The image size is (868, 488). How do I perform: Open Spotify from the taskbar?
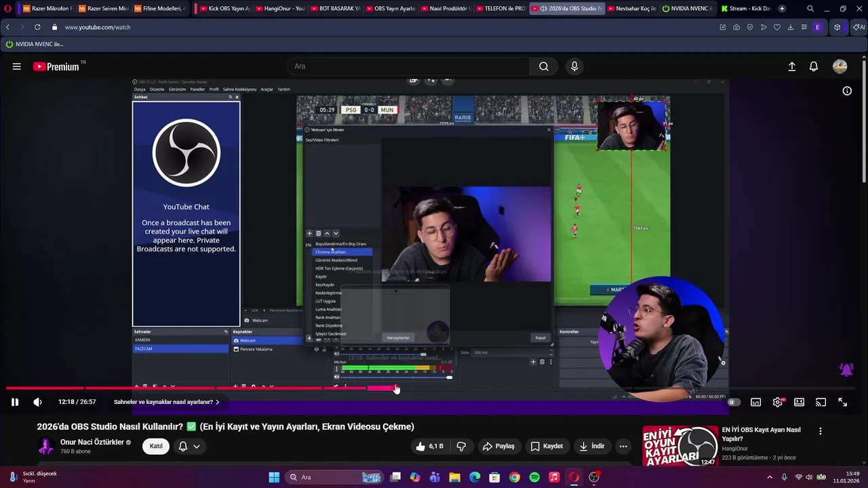pos(534,477)
